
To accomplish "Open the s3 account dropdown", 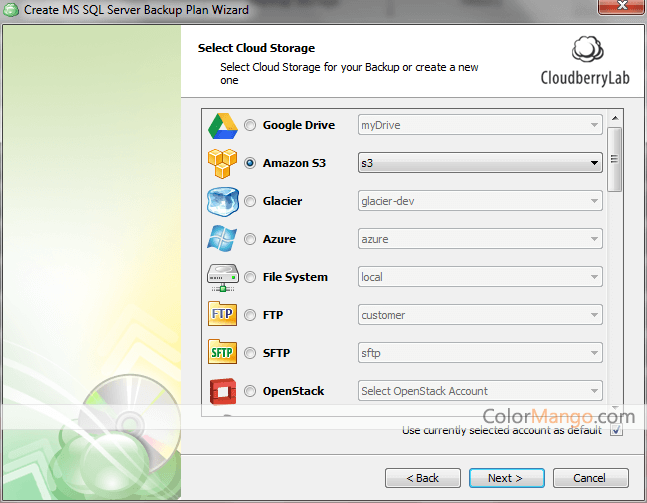I will tap(480, 163).
